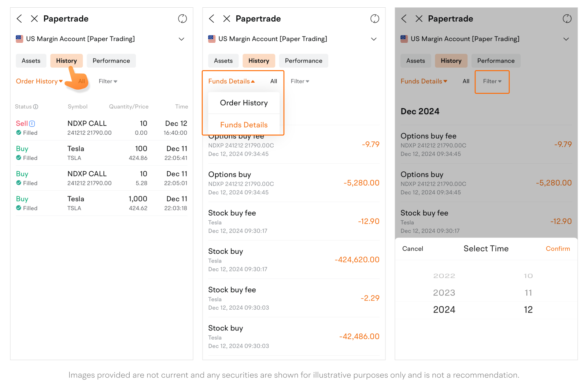Tap the refresh circle icon in the leftmost screen
The height and width of the screenshot is (388, 588).
point(182,19)
